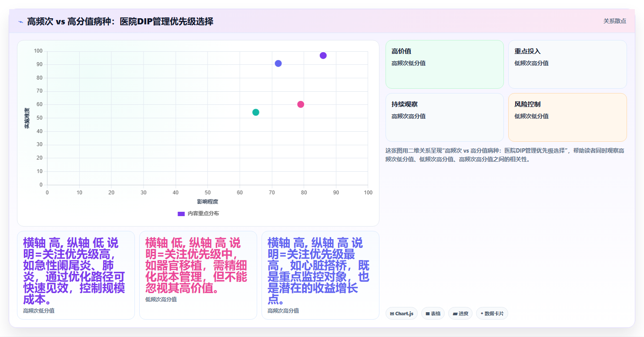The width and height of the screenshot is (644, 337).
Task: Click the blue scatter point near 91
Action: pyautogui.click(x=278, y=63)
